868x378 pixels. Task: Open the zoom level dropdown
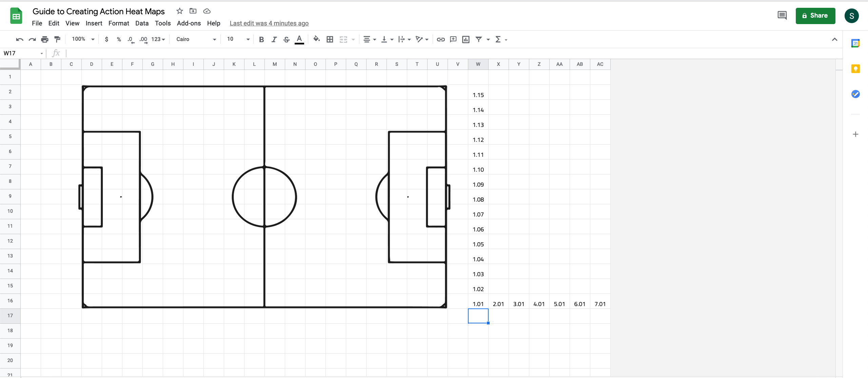pos(83,39)
